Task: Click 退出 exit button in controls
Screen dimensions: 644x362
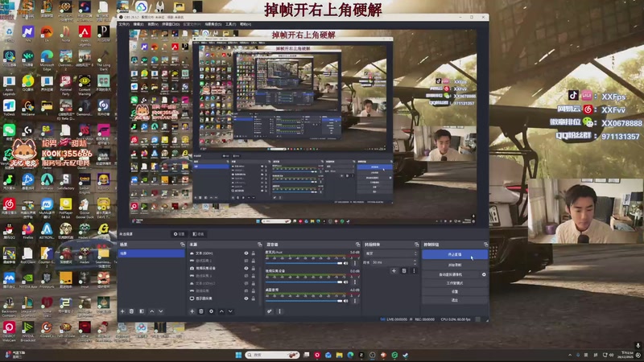Action: [x=455, y=300]
